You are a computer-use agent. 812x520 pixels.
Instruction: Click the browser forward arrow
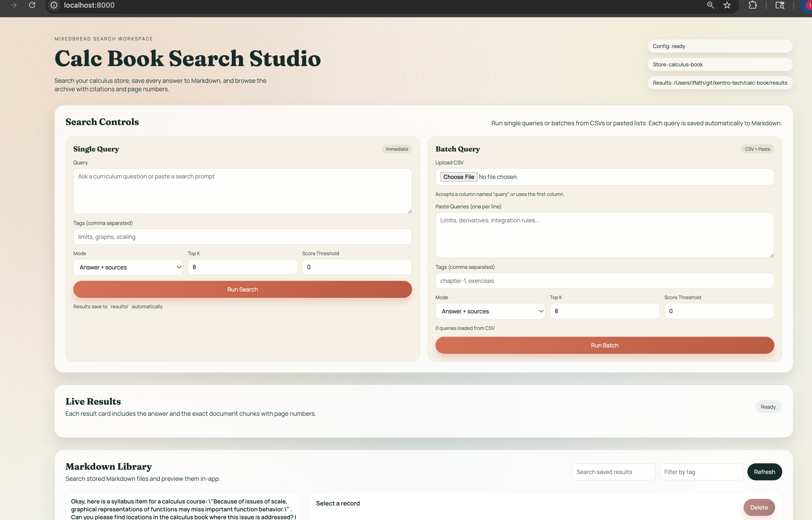(x=13, y=5)
